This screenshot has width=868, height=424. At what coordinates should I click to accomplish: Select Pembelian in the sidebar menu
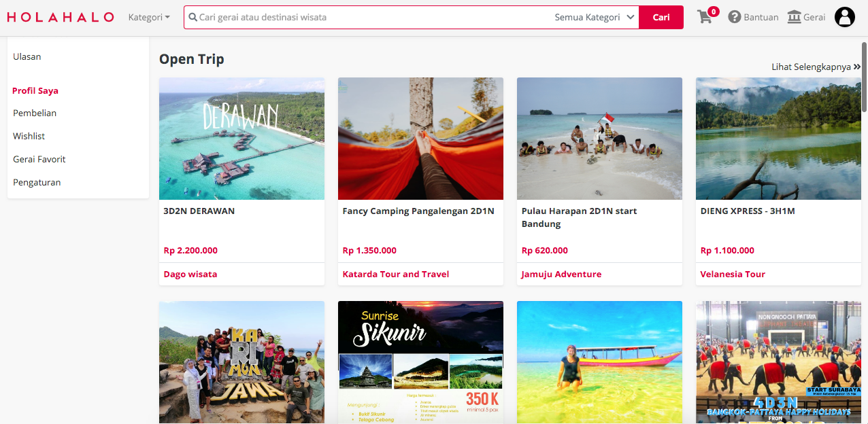[x=35, y=113]
